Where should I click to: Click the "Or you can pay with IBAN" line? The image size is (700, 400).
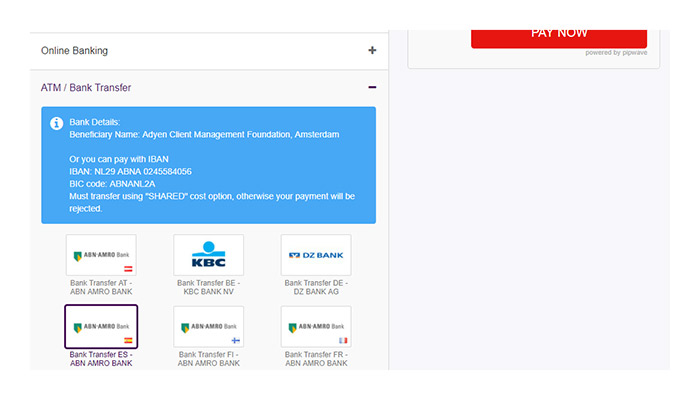coord(119,159)
